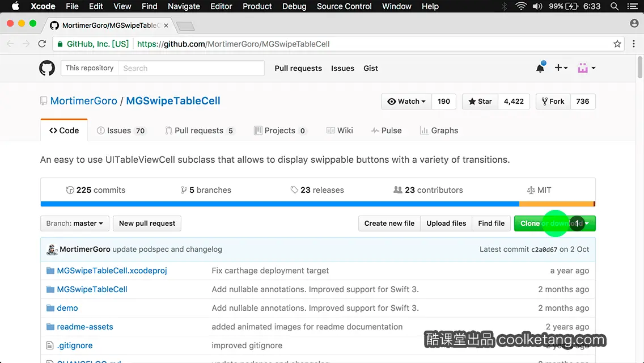Image resolution: width=644 pixels, height=363 pixels.
Task: Open the .gitignore file
Action: (x=75, y=345)
